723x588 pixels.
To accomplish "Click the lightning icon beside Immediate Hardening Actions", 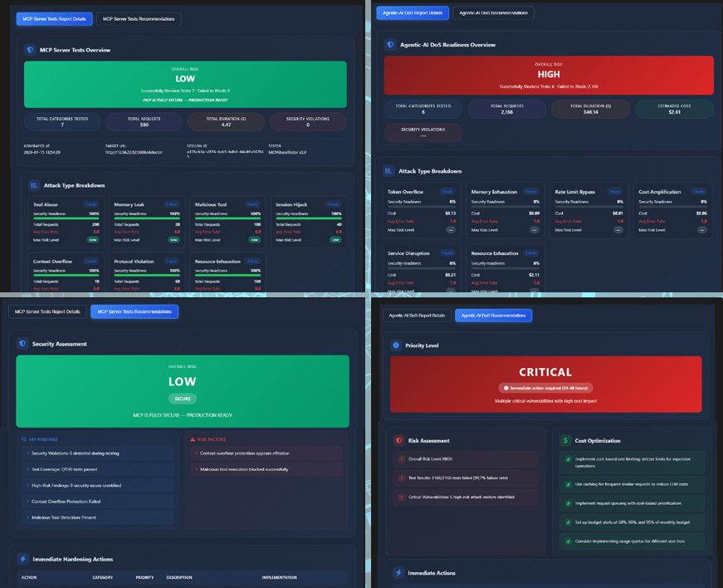I will click(x=22, y=559).
